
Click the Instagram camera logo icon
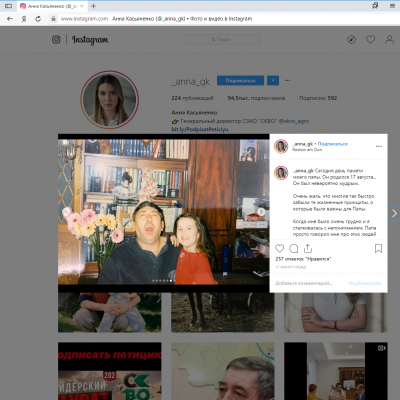tap(56, 40)
